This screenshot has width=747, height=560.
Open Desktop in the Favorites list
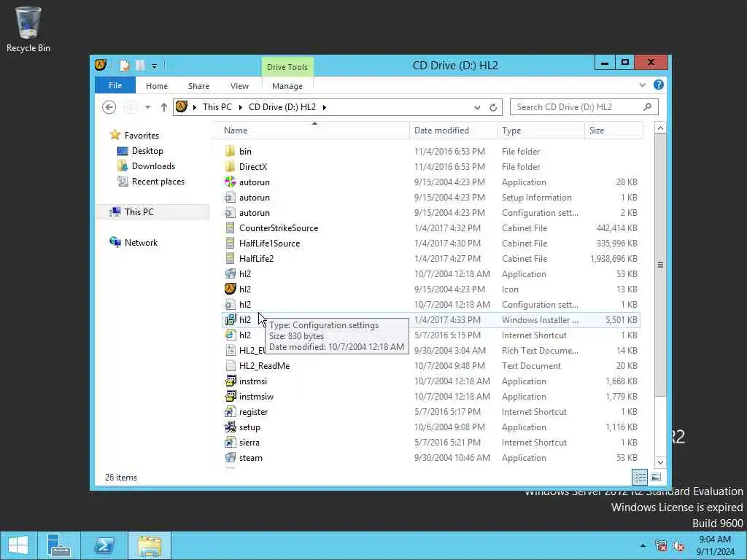pos(147,151)
